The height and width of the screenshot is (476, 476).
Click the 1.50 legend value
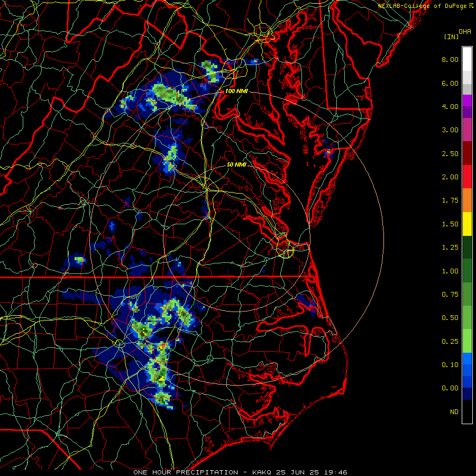(x=450, y=224)
